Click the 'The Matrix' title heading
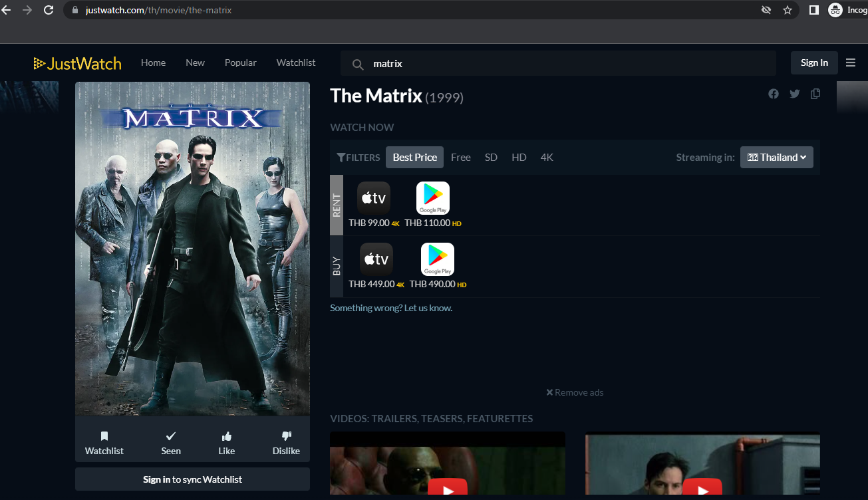Image resolution: width=868 pixels, height=500 pixels. coord(376,96)
